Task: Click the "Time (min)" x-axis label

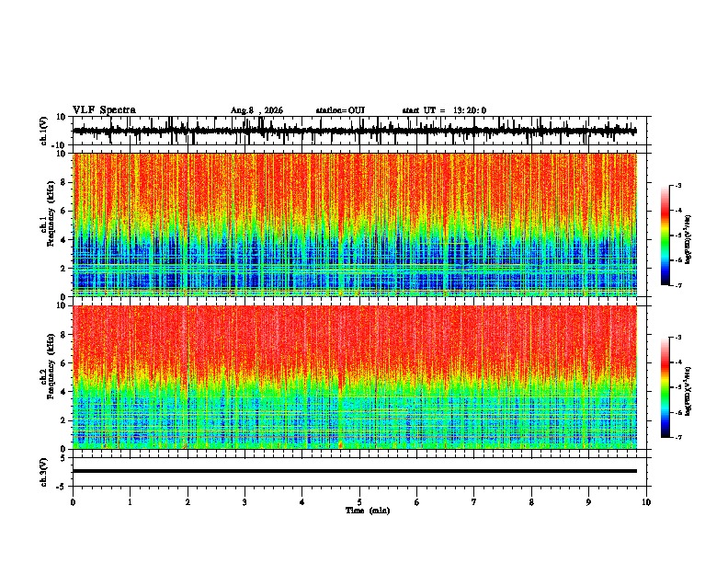Action: click(x=368, y=511)
